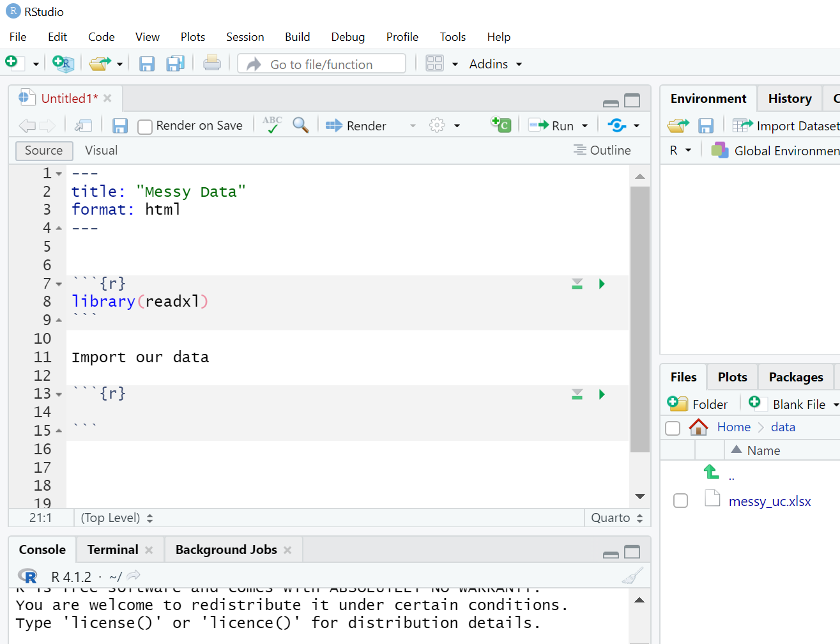Run current chunk on line 7
The width and height of the screenshot is (840, 644).
[x=602, y=284]
